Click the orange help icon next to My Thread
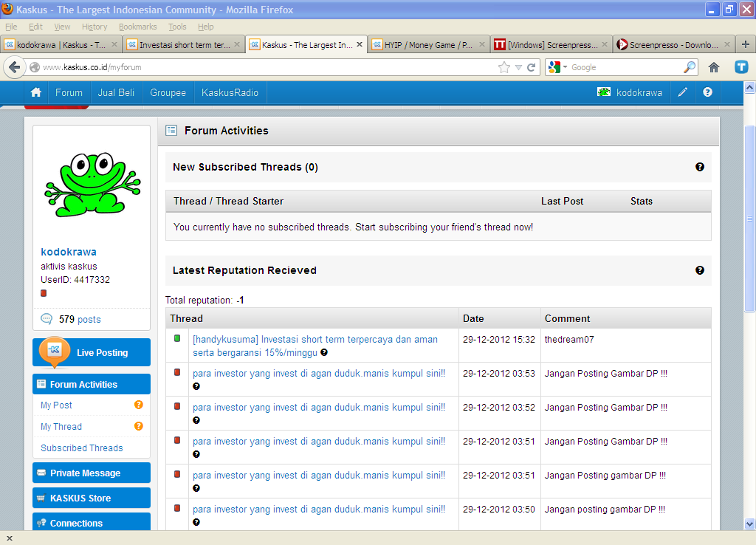The image size is (756, 545). (x=138, y=426)
